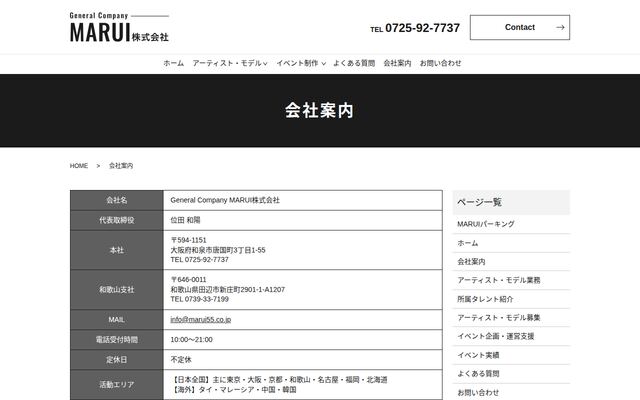640x400 pixels.
Task: Select the 活動エリア table header cell
Action: click(117, 384)
